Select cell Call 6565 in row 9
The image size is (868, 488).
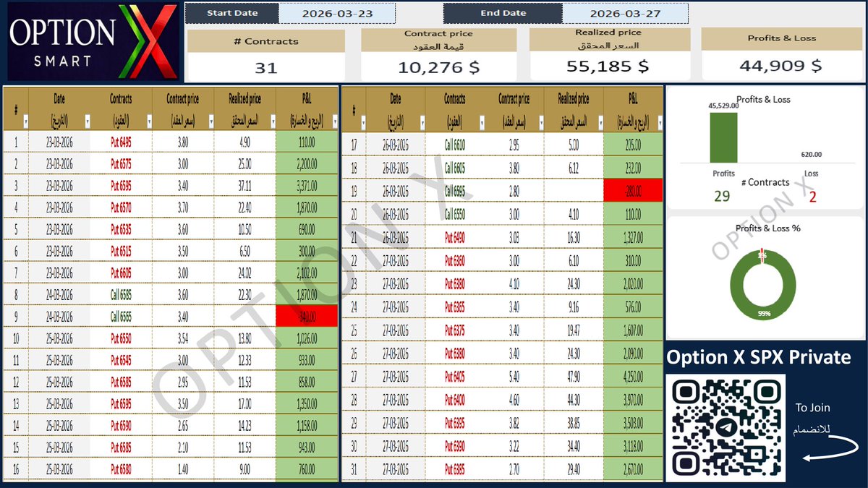[121, 315]
